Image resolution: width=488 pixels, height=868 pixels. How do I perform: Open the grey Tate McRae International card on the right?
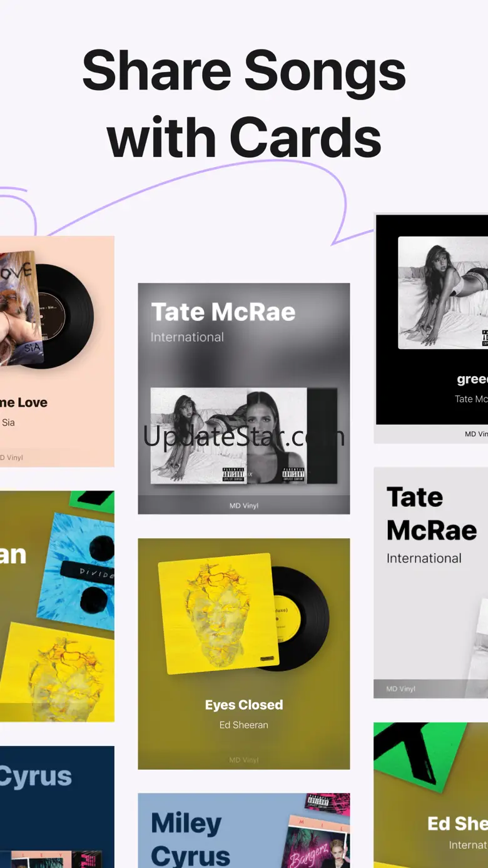tap(431, 583)
